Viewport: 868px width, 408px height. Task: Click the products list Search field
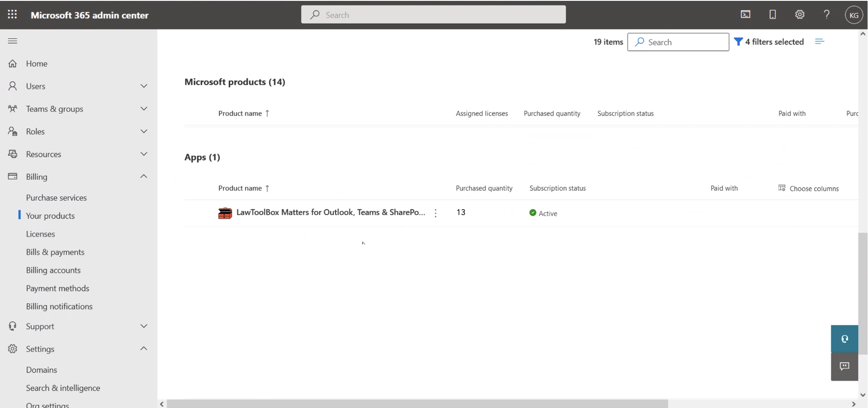678,42
